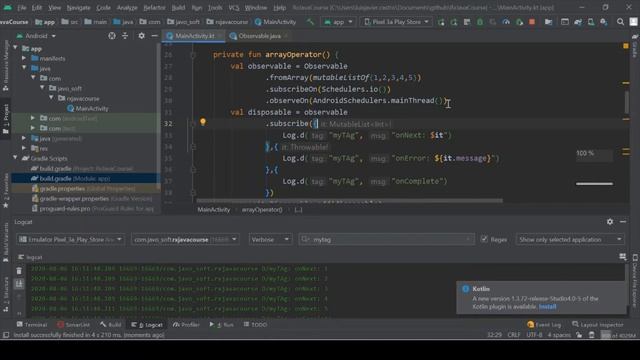Viewport: 640px width, 360px height.
Task: Open the Profiler gauge icon in toolbar
Action: pyautogui.click(x=506, y=22)
